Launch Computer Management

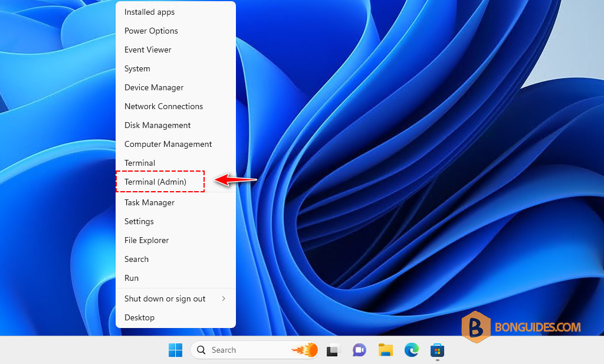point(176,145)
